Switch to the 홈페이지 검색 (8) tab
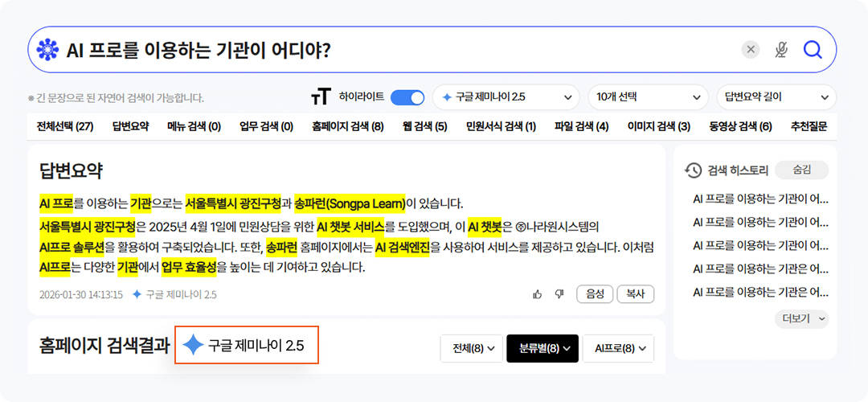The width and height of the screenshot is (868, 402). point(348,127)
